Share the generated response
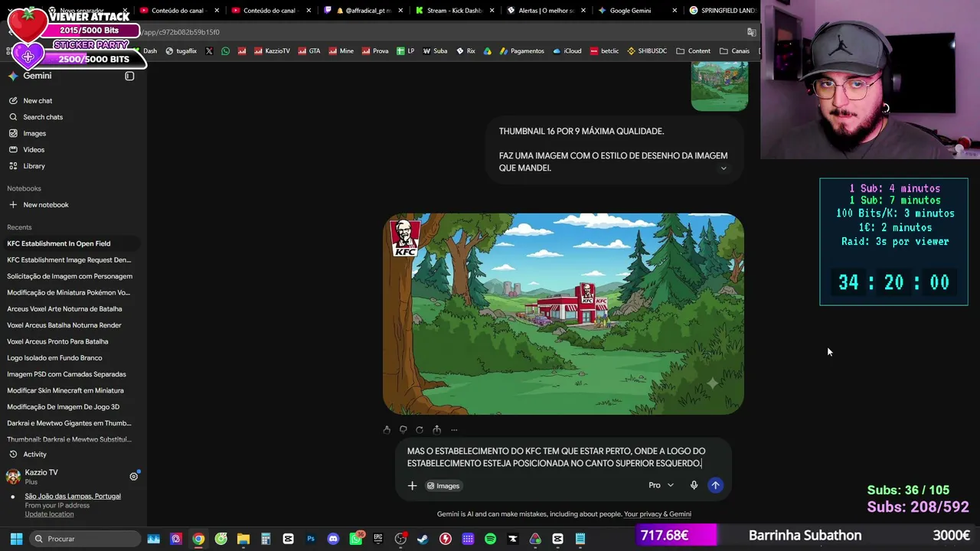980x551 pixels. 436,430
